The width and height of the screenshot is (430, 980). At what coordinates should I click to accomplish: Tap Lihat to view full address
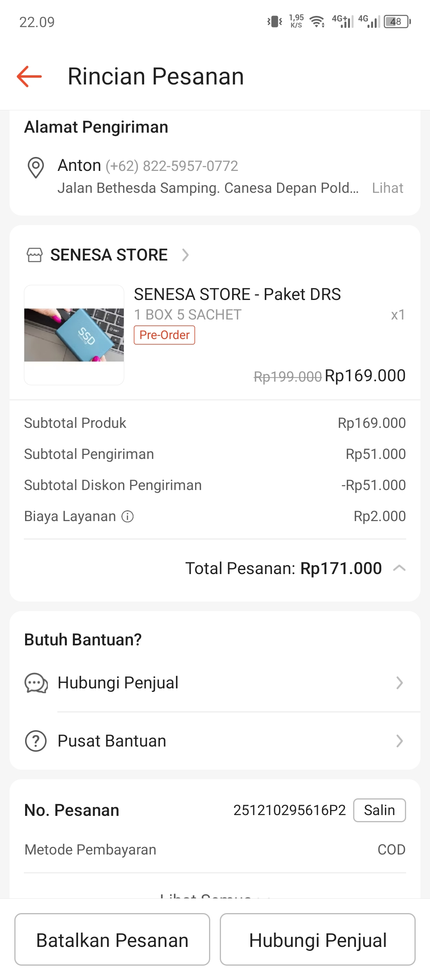coord(387,188)
